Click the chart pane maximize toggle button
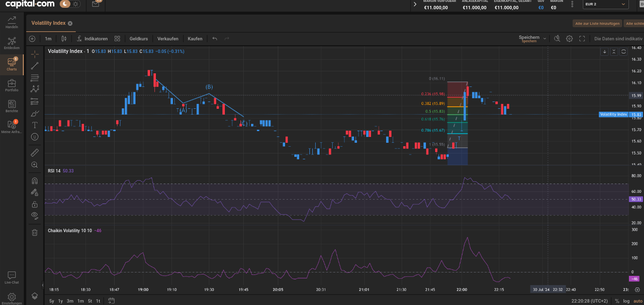The image size is (644, 305). click(x=624, y=51)
